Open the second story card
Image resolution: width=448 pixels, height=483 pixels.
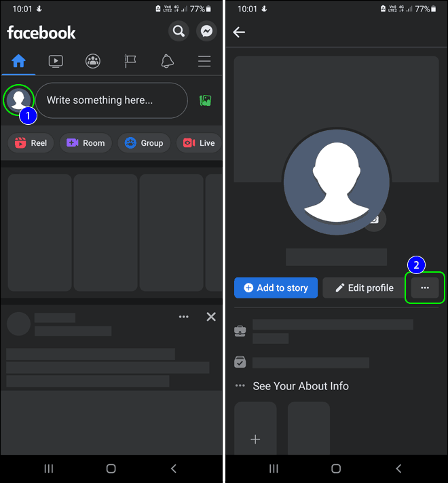[x=105, y=233]
